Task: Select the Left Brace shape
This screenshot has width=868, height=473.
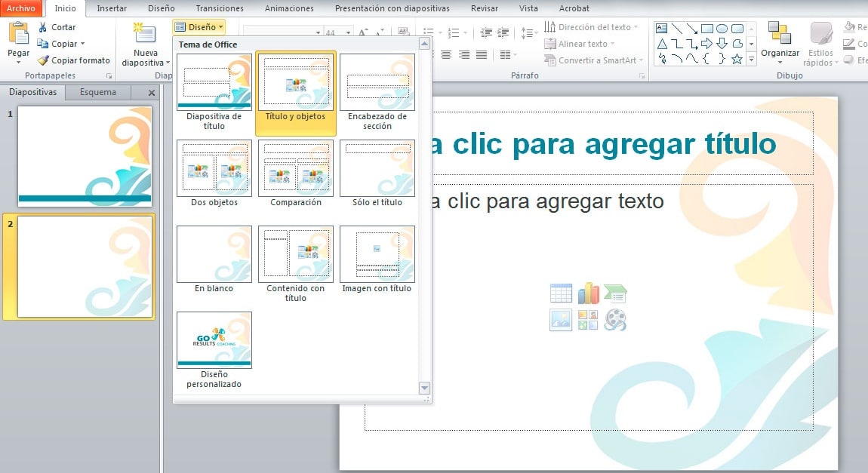Action: (707, 59)
